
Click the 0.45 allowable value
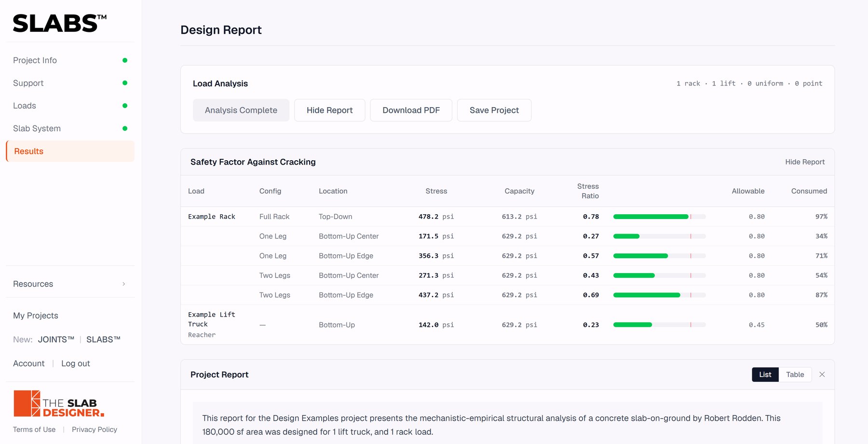point(757,325)
